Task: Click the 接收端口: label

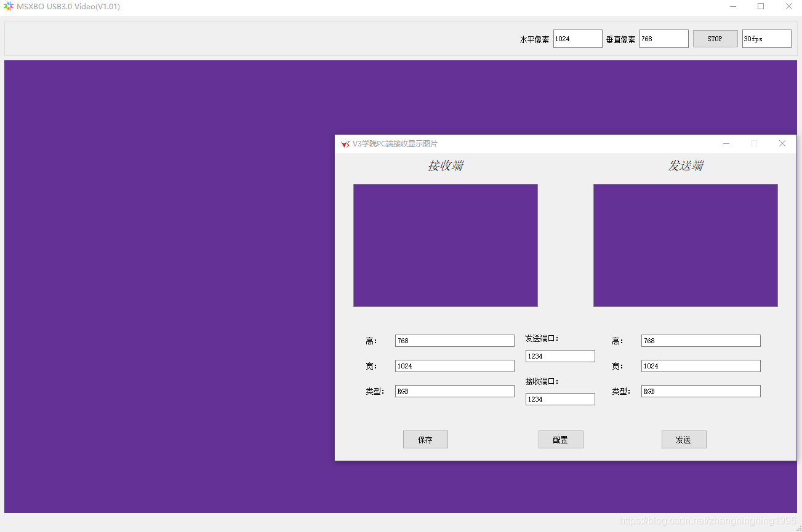Action: tap(542, 381)
